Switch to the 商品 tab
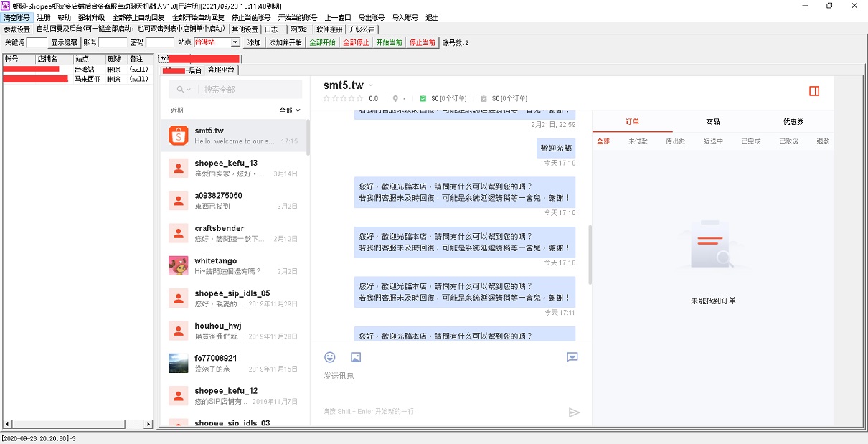The height and width of the screenshot is (444, 868). (x=712, y=122)
